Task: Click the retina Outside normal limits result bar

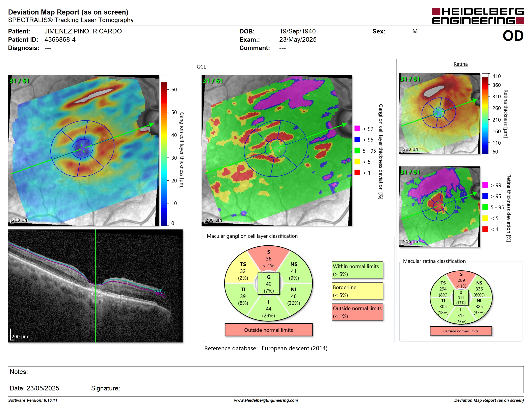Action: coord(461,331)
